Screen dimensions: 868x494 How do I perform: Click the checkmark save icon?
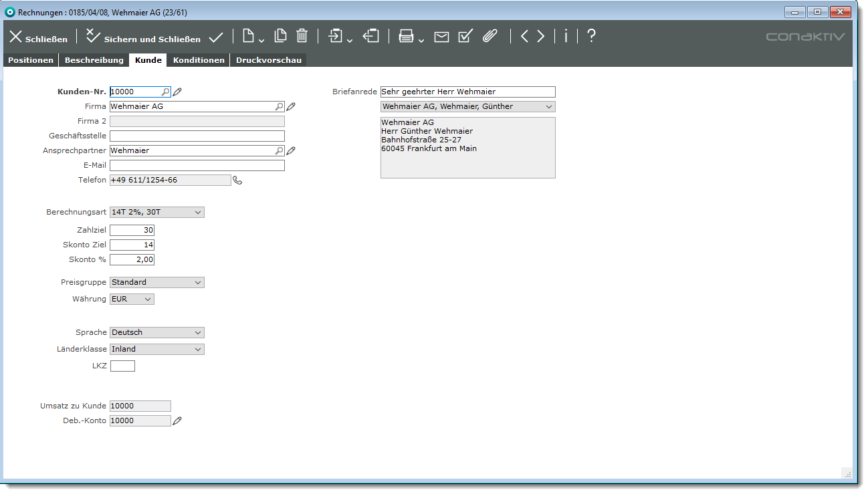point(216,37)
